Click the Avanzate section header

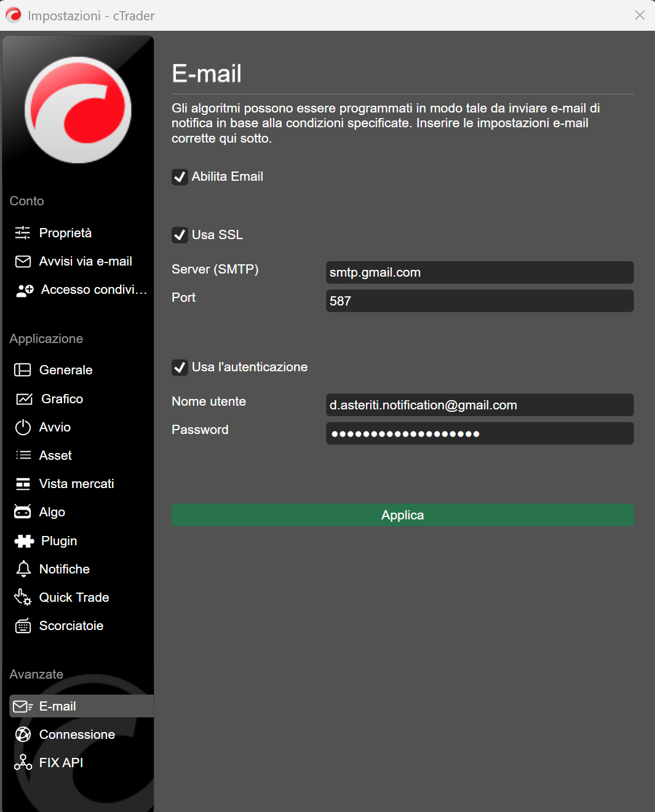(36, 674)
